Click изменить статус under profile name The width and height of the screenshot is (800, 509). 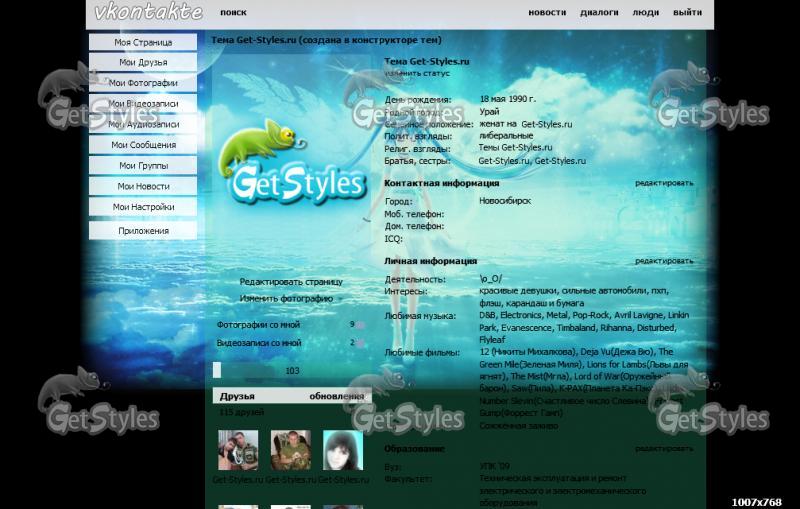tap(417, 73)
